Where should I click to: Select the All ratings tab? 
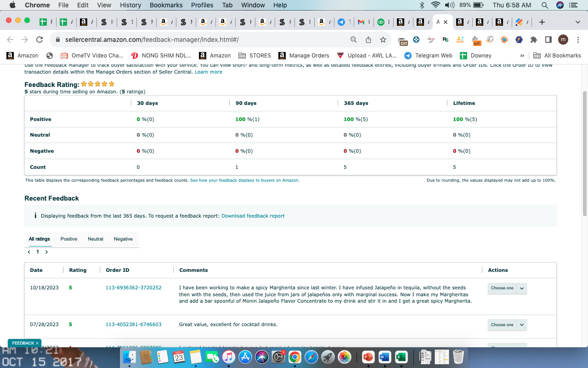(40, 239)
